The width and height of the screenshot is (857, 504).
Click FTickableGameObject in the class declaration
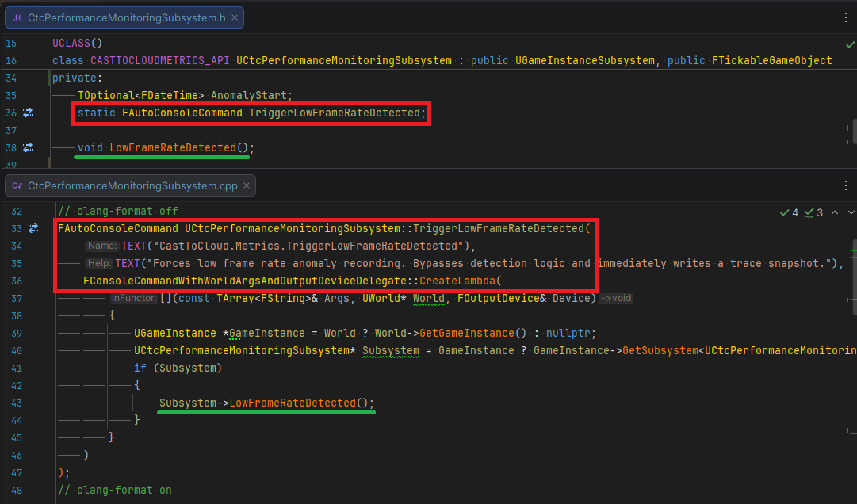(x=771, y=60)
